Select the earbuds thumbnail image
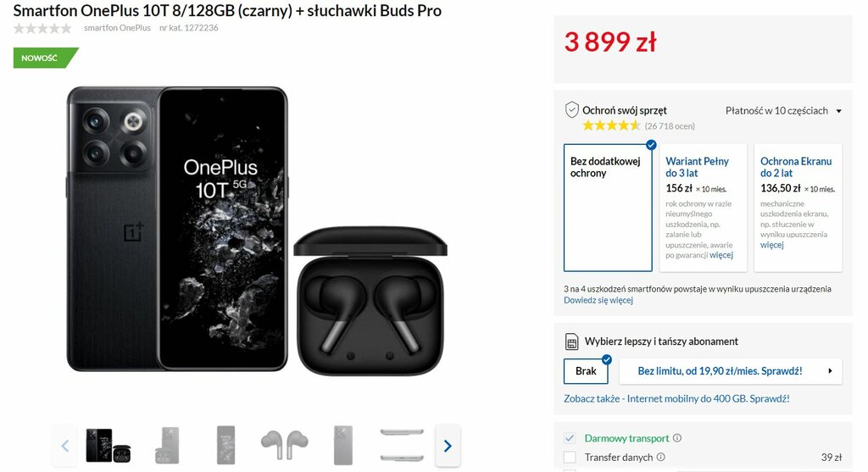The height and width of the screenshot is (472, 868). pos(285,446)
